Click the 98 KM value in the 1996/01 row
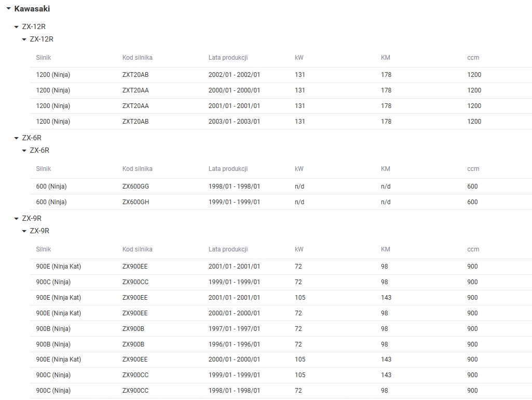This screenshot has height=400, width=532. (385, 344)
